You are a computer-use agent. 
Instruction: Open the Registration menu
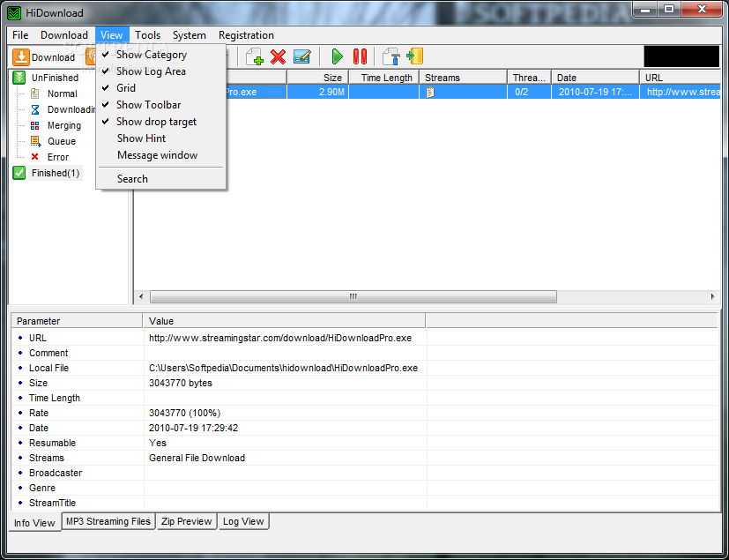[x=246, y=35]
